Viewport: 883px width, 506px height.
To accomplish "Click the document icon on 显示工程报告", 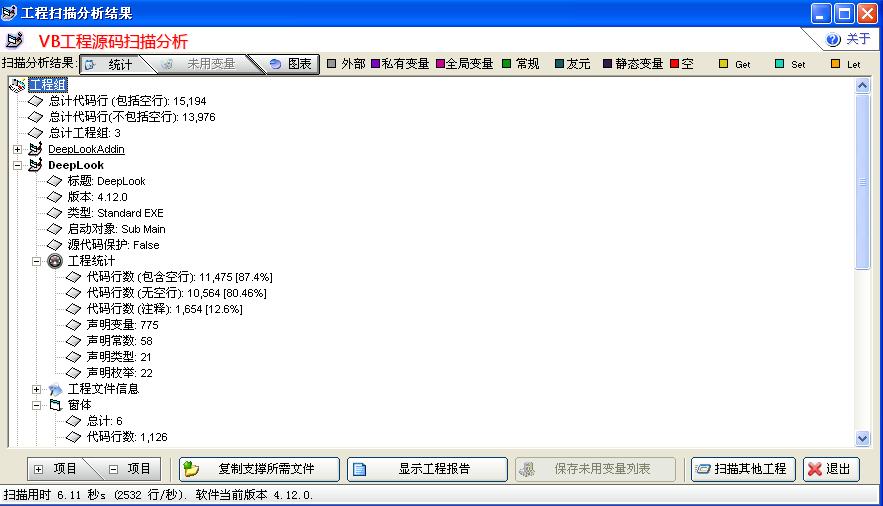I will tap(360, 469).
